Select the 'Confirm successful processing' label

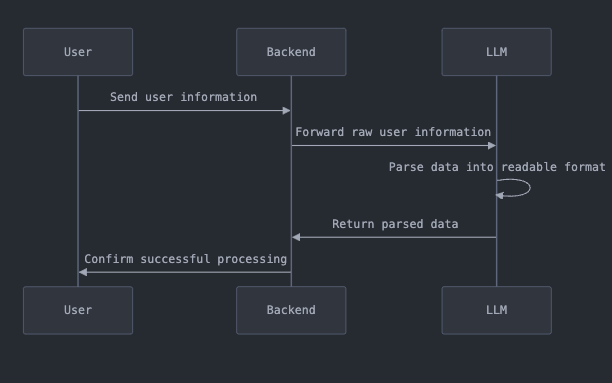click(x=185, y=259)
